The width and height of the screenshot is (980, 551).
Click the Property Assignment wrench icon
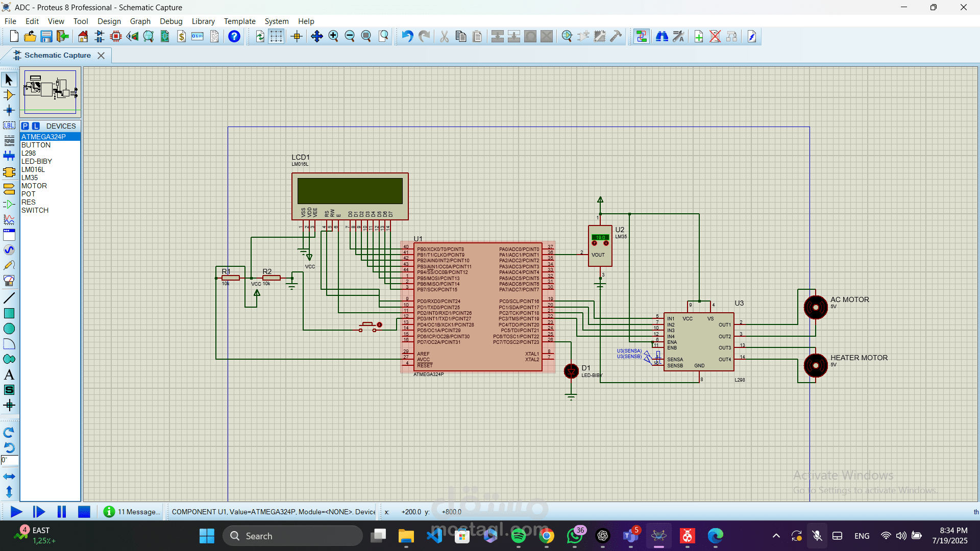(678, 36)
